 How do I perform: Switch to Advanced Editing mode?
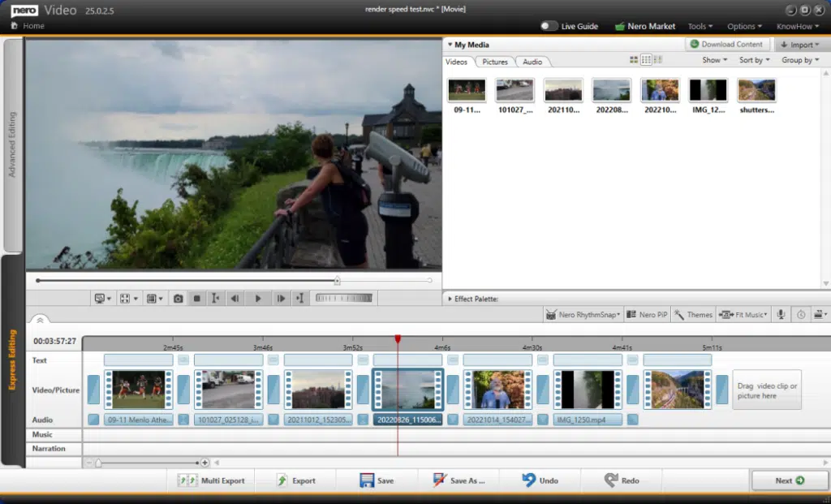(x=13, y=144)
